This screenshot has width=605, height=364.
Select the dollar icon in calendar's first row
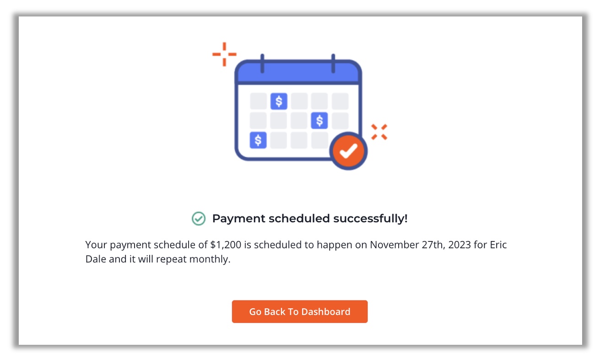[x=279, y=101]
